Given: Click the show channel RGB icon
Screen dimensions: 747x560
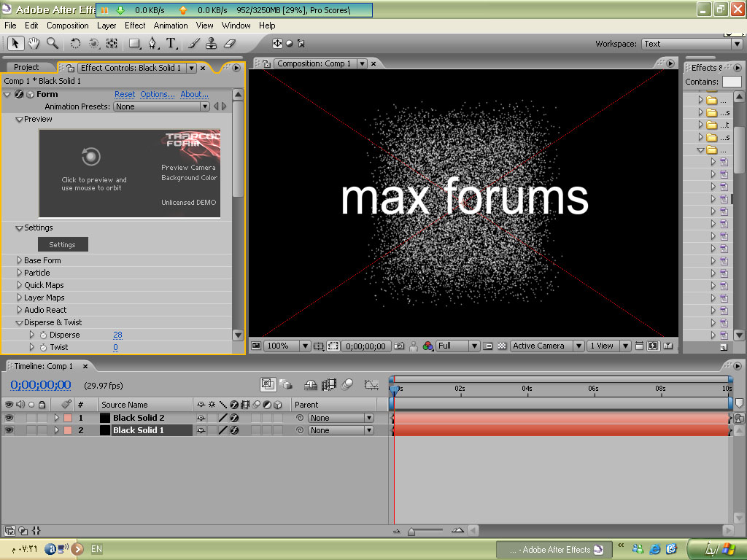Looking at the screenshot, I should click(x=427, y=346).
